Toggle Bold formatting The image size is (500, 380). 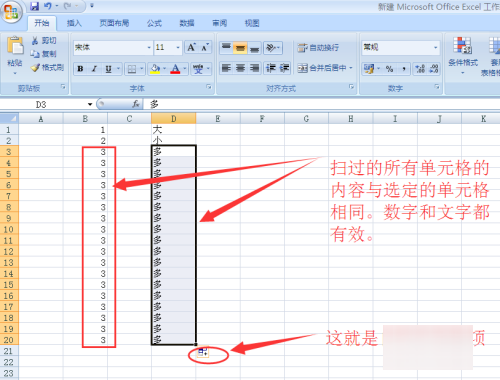pyautogui.click(x=80, y=69)
